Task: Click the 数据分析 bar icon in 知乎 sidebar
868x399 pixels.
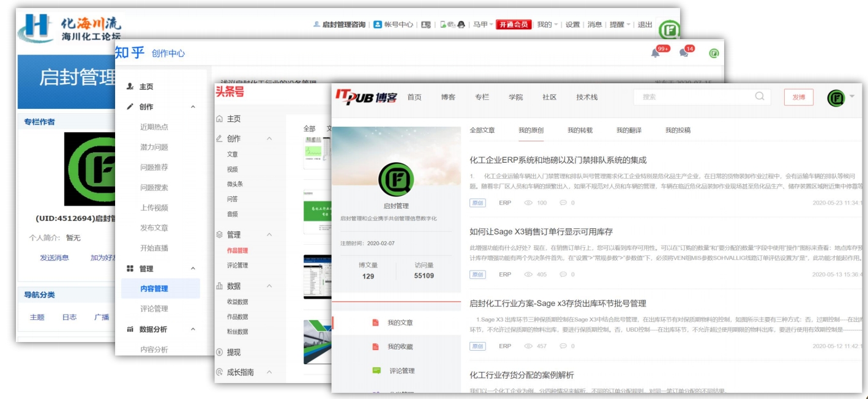Action: pyautogui.click(x=130, y=329)
